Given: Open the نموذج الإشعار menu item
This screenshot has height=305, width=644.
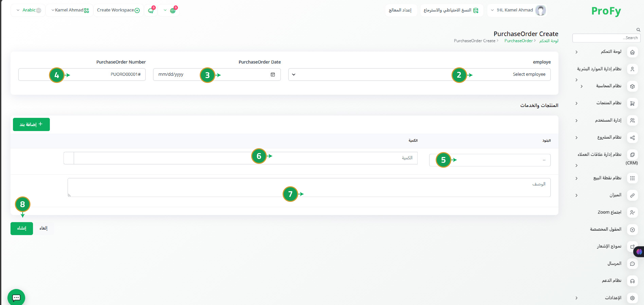Looking at the screenshot, I should click(609, 246).
